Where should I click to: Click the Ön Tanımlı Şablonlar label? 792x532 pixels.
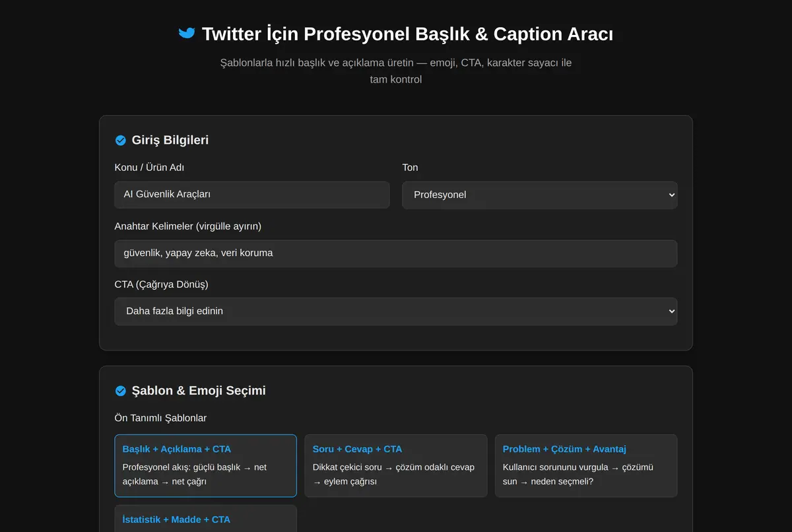point(160,418)
